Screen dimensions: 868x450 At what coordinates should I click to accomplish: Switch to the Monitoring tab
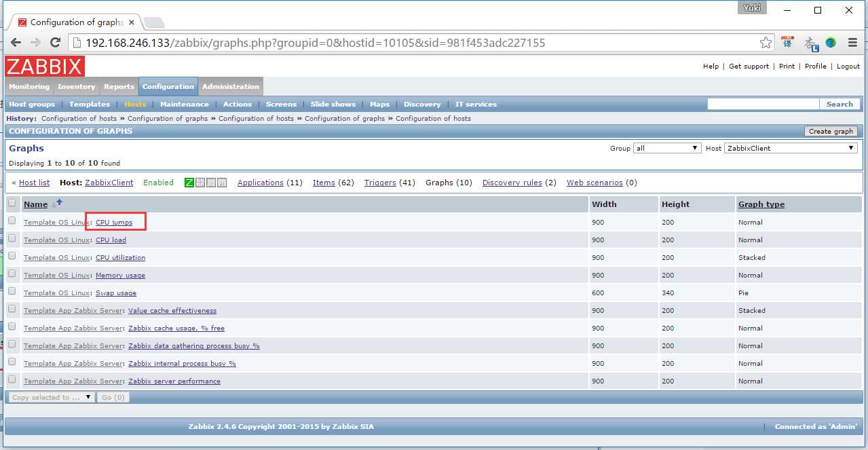click(29, 86)
